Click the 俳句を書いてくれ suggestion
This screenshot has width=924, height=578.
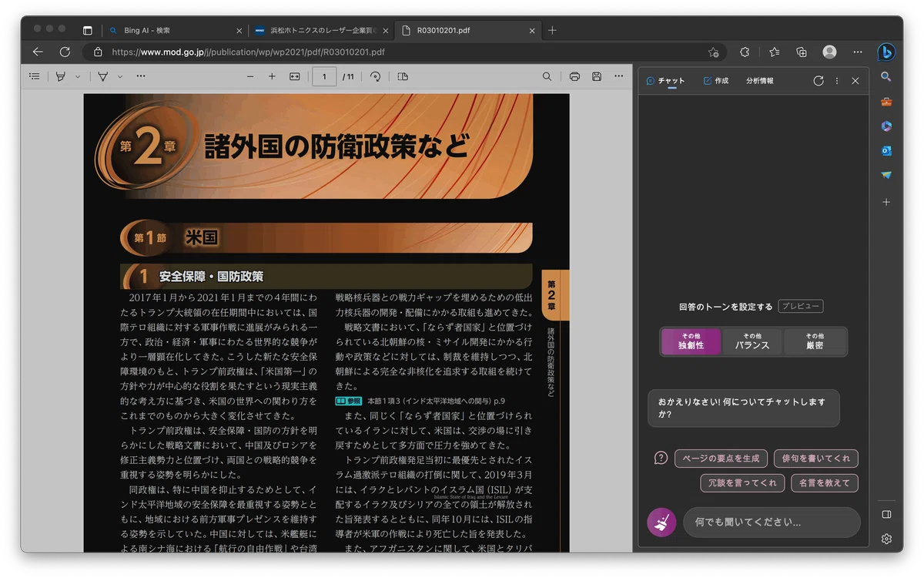tap(816, 459)
